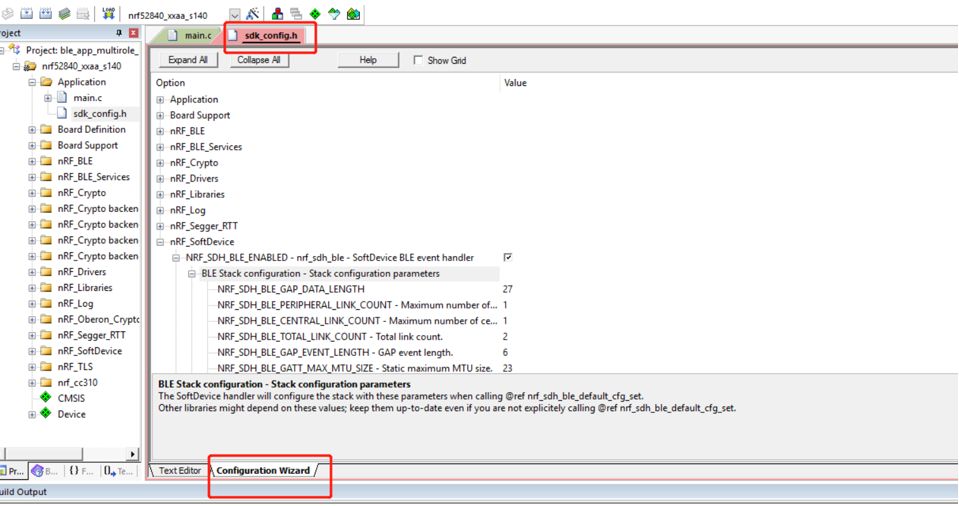This screenshot has width=959, height=506.
Task: Uncheck NRF_SDH_BLE_ENABLED checkbox
Action: (508, 257)
